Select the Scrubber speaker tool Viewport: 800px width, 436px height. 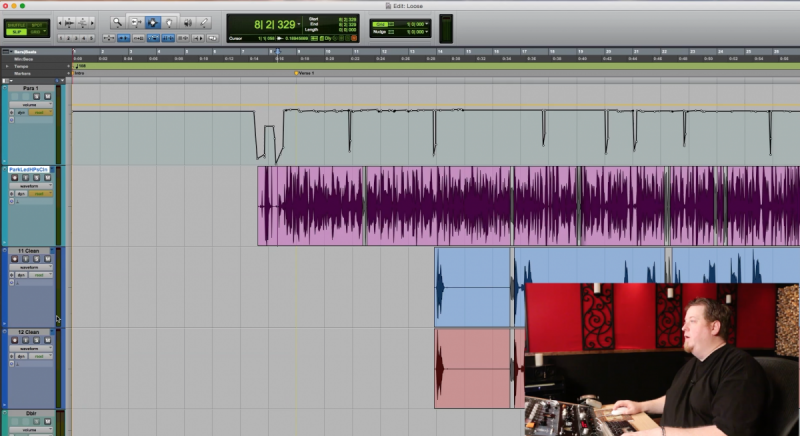tap(188, 22)
